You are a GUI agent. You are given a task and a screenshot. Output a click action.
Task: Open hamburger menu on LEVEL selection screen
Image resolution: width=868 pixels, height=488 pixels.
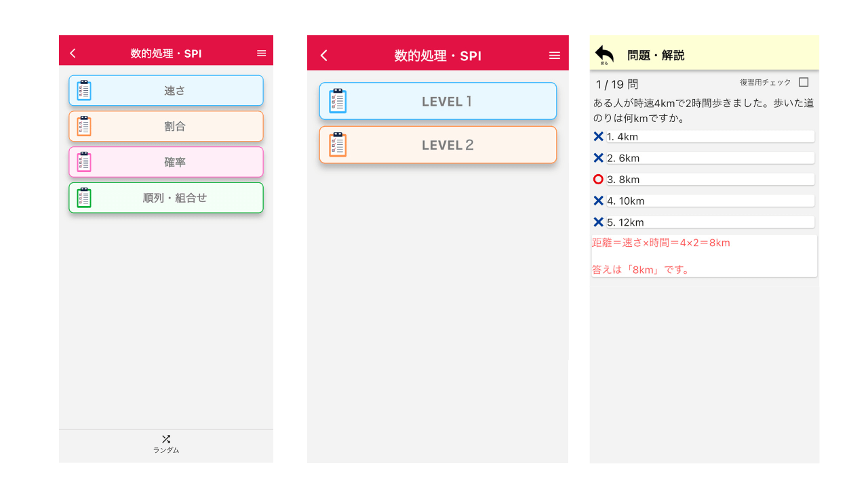click(554, 56)
